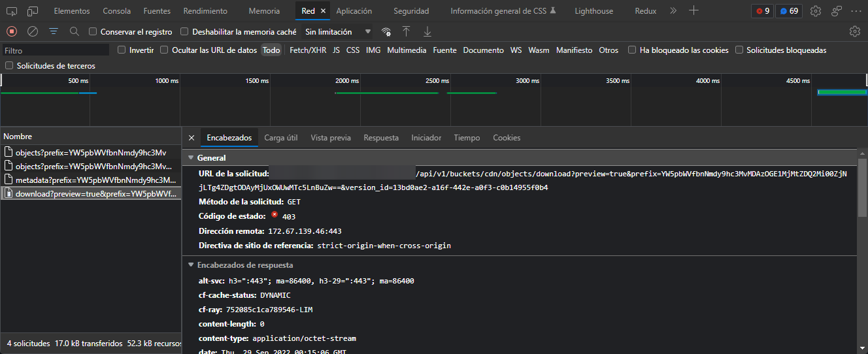Filter requests by JS

[336, 50]
